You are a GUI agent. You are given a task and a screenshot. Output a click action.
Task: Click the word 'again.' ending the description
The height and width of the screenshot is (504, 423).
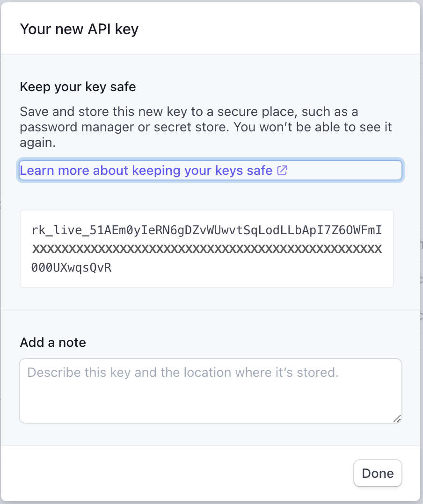[38, 143]
